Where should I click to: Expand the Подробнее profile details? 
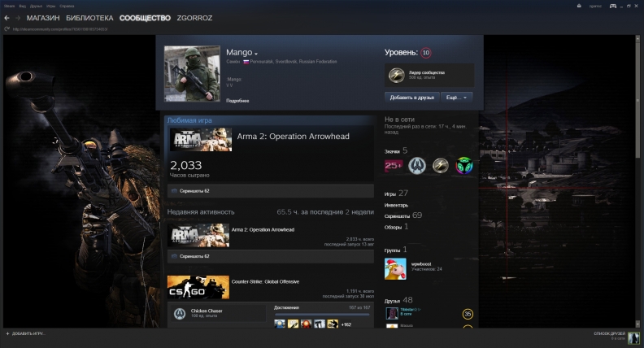(237, 100)
